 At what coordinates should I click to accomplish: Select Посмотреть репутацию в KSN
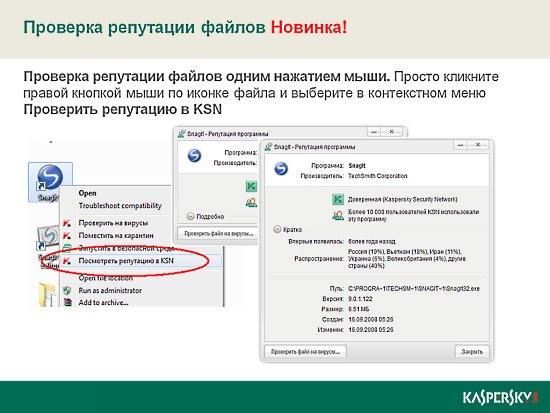click(126, 261)
